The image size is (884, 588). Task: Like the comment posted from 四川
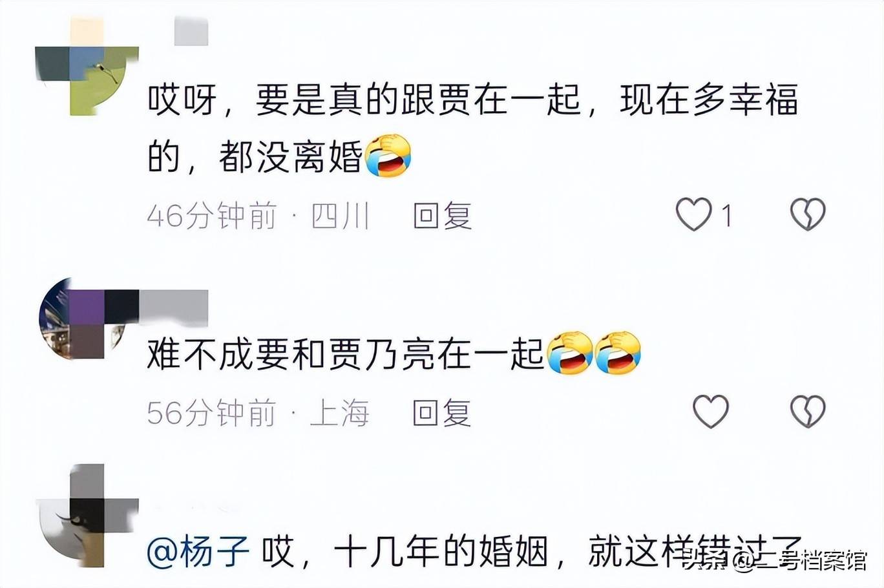click(x=693, y=214)
